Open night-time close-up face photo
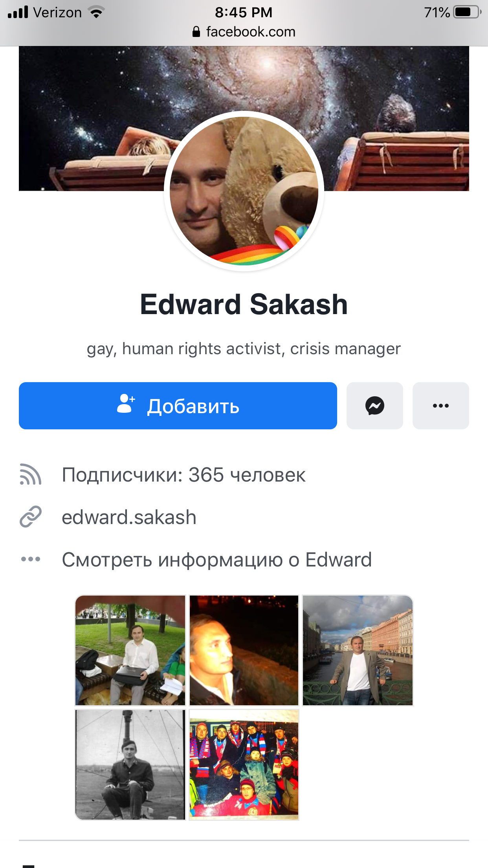Image resolution: width=488 pixels, height=868 pixels. tap(244, 651)
